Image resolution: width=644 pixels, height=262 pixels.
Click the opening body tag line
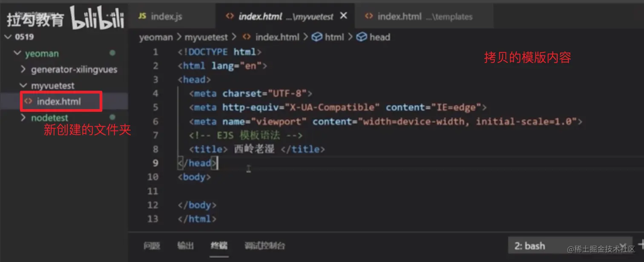194,177
